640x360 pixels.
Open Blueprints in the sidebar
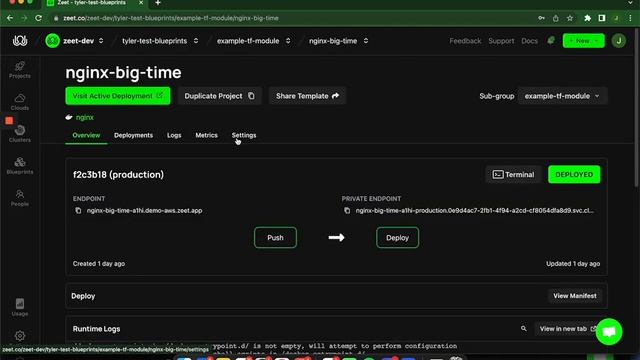click(x=20, y=166)
